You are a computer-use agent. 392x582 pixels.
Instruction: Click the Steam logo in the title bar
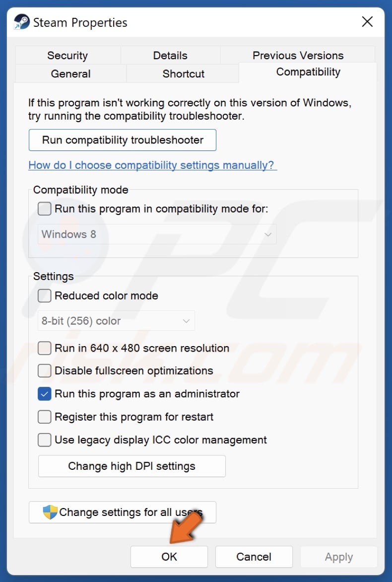coord(22,22)
